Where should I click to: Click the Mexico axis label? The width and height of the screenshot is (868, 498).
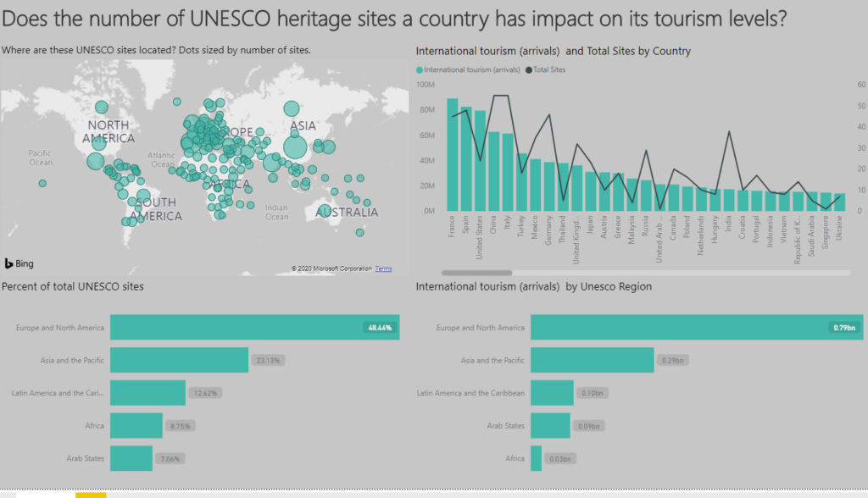(x=534, y=228)
